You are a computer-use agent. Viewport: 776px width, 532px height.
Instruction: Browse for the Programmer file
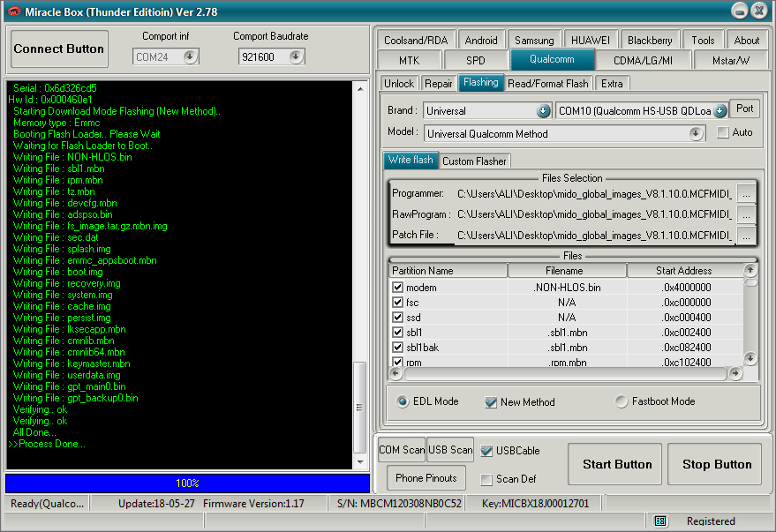pos(746,194)
